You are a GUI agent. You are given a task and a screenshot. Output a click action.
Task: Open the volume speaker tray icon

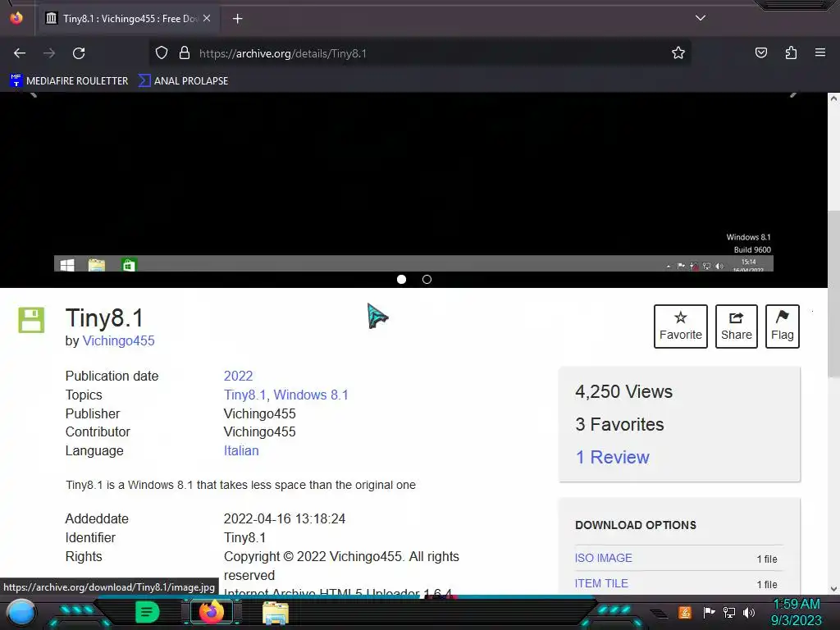[749, 612]
